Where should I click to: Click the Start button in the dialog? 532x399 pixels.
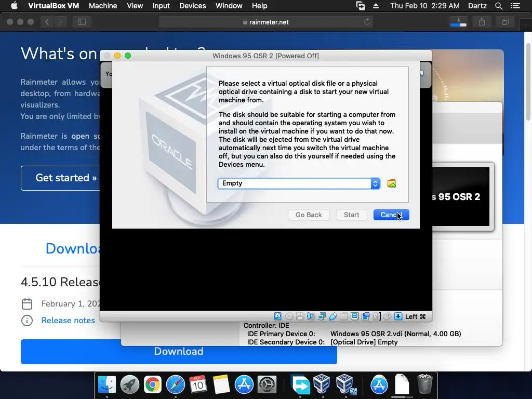(352, 215)
